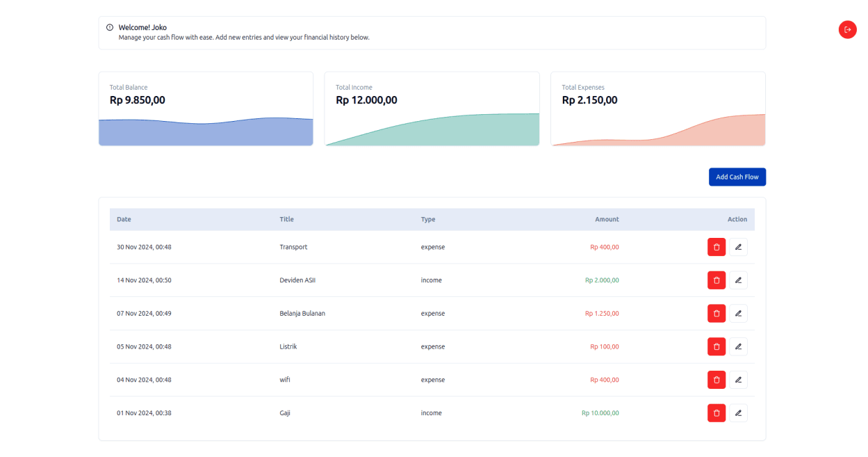
Task: Click the expense type in Belanja Bulanan row
Action: (433, 314)
